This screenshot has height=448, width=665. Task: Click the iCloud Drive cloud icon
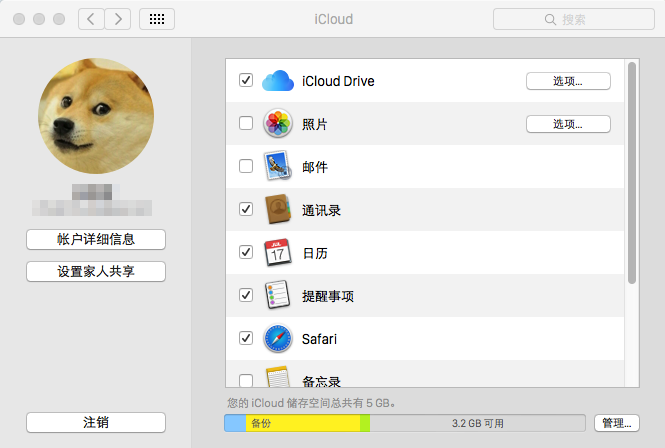pos(277,81)
